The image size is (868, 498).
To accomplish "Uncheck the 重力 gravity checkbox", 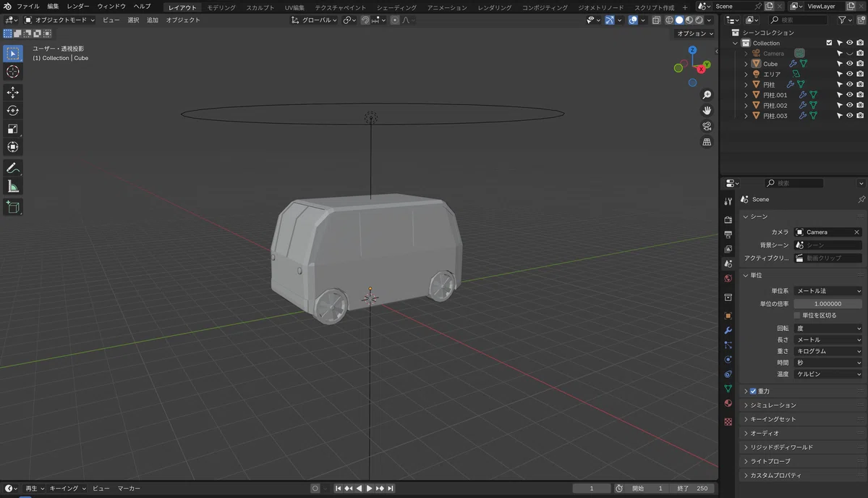I will (x=753, y=391).
